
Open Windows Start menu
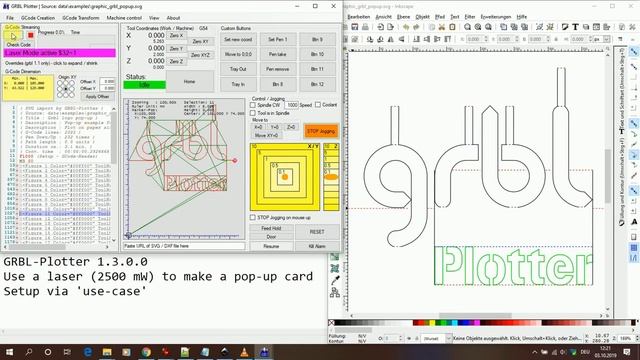9,352
